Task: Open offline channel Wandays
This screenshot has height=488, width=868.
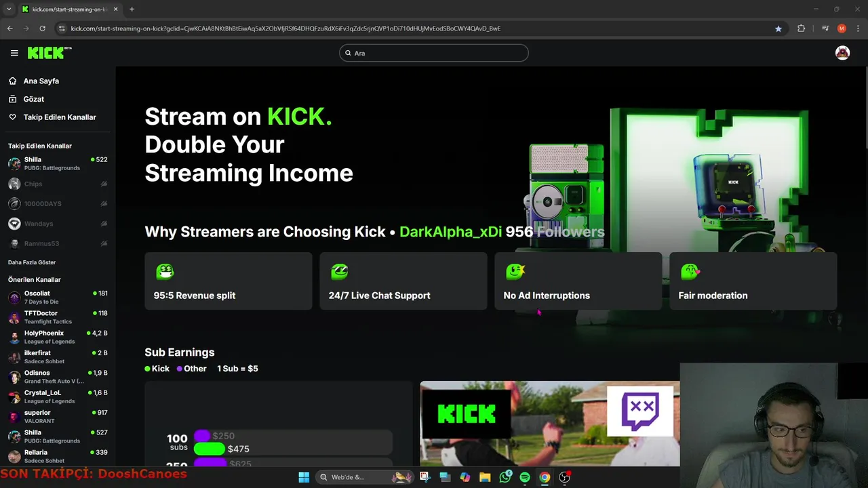Action: [x=58, y=223]
